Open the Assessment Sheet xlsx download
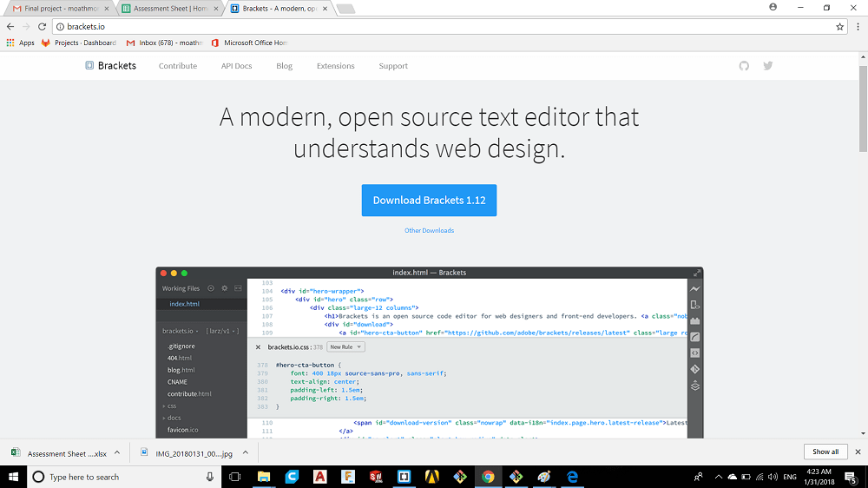 tap(60, 453)
